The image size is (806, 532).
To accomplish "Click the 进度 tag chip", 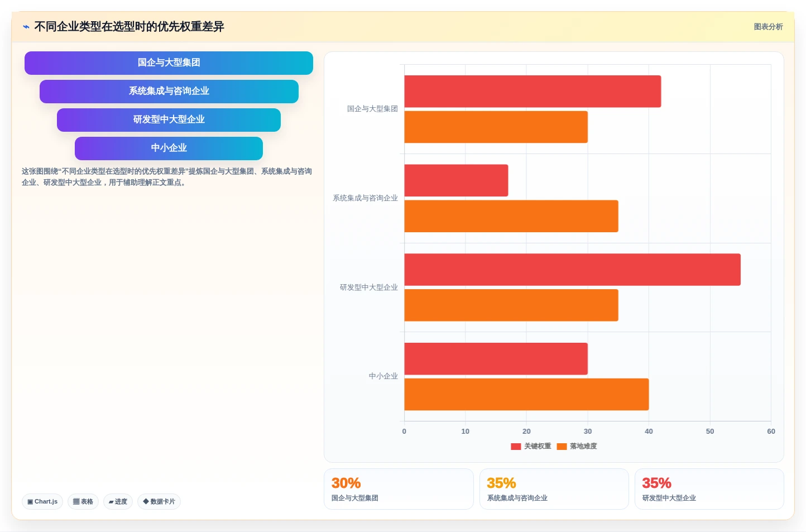I will pos(118,501).
